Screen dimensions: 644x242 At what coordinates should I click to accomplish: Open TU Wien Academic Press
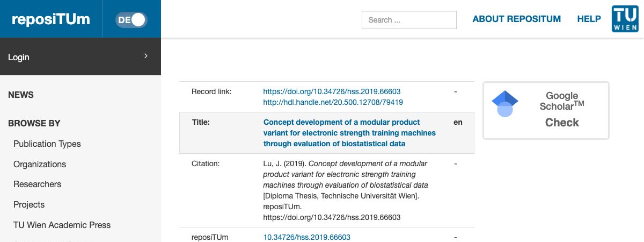62,225
